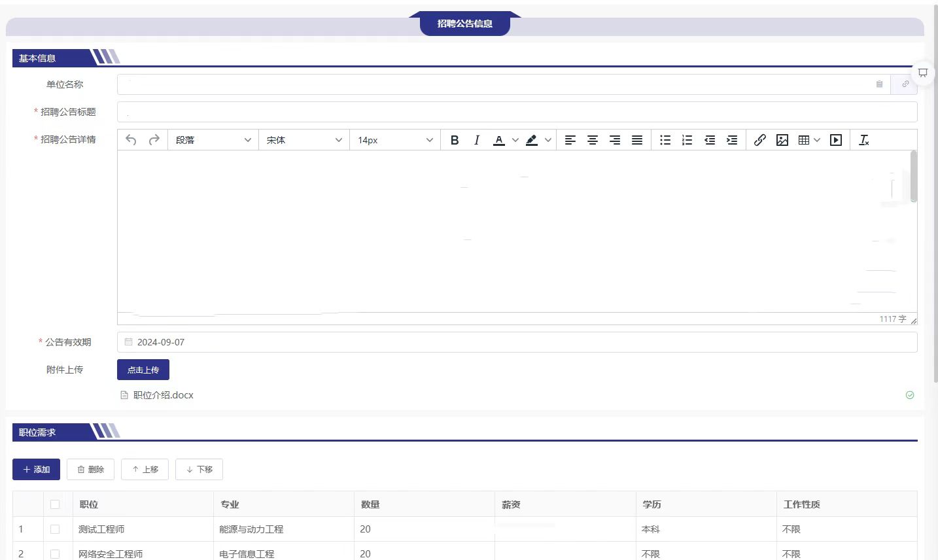Viewport: 938px width, 560px height.
Task: Apply italic formatting in the editor
Action: [477, 140]
